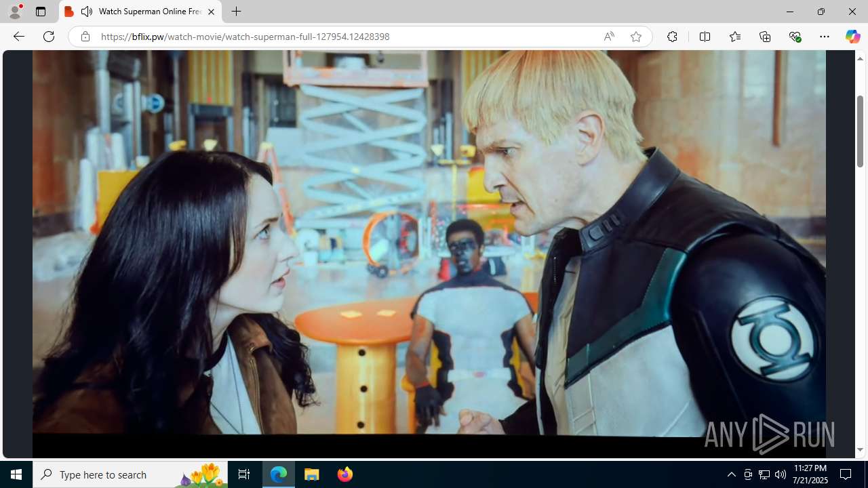Minimize the browser window
The height and width of the screenshot is (488, 868).
(x=789, y=12)
